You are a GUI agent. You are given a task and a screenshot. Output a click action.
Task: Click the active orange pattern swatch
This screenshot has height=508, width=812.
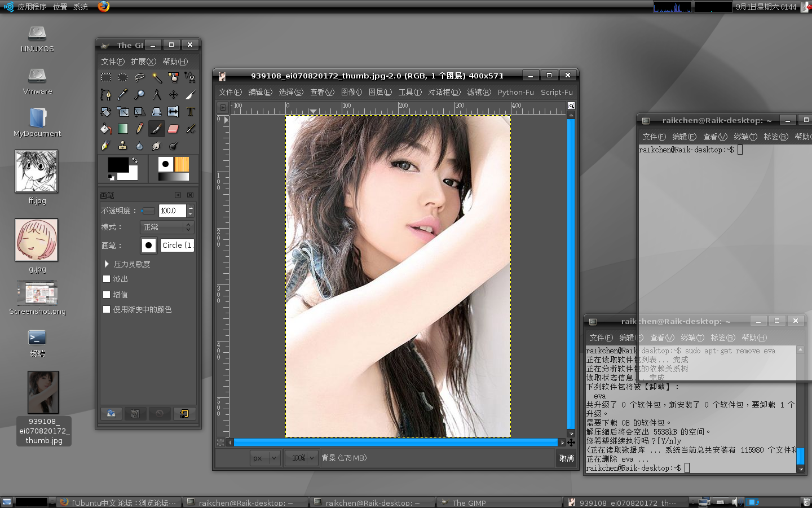tap(182, 164)
